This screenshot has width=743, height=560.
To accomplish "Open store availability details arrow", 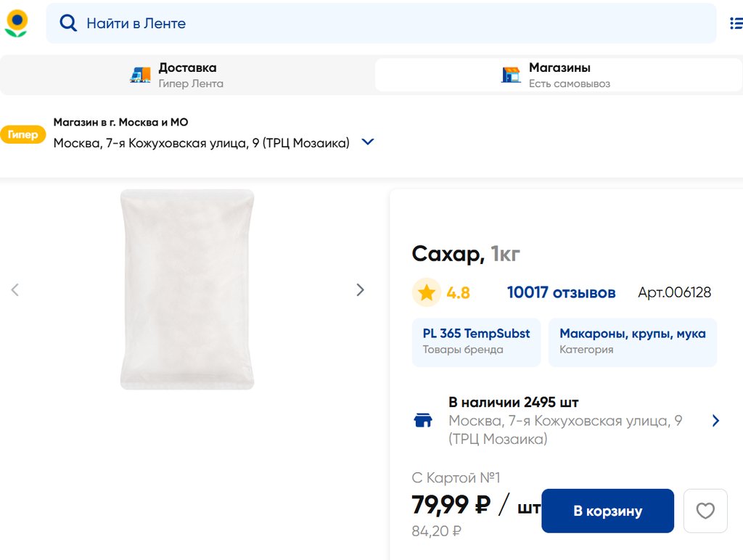I will 715,421.
